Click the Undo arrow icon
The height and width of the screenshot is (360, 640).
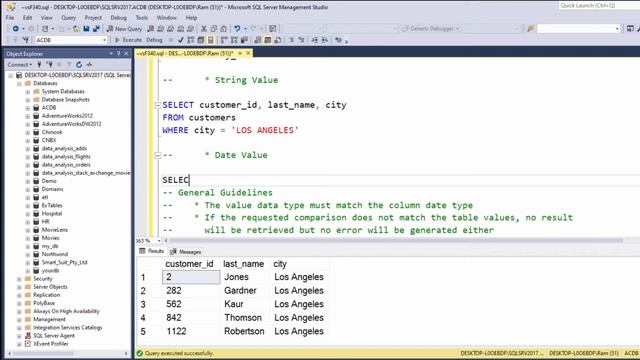click(237, 29)
